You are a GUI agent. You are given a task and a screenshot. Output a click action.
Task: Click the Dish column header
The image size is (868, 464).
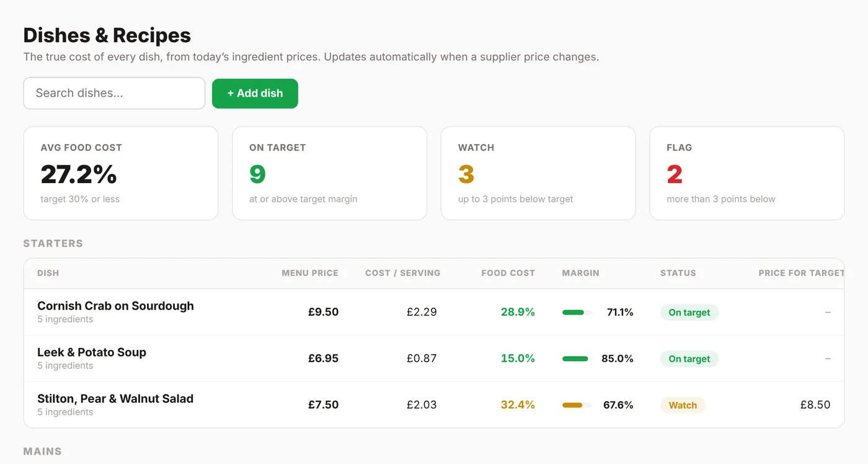click(48, 273)
